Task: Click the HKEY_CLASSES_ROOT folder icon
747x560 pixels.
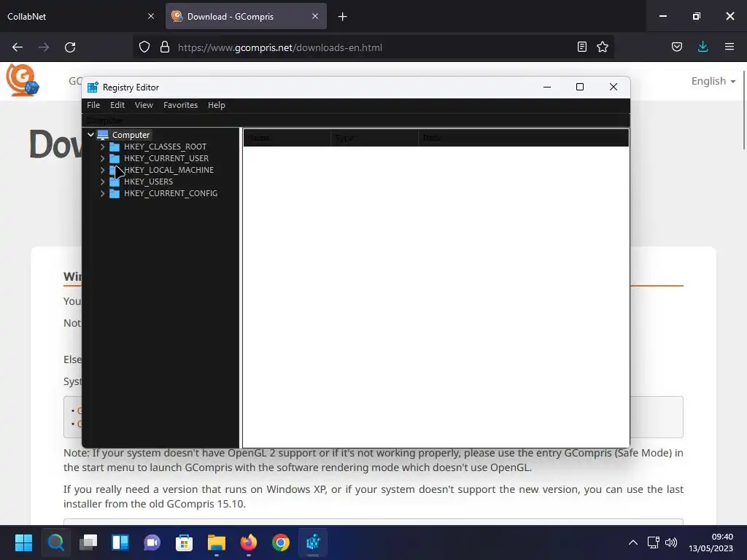Action: [115, 147]
